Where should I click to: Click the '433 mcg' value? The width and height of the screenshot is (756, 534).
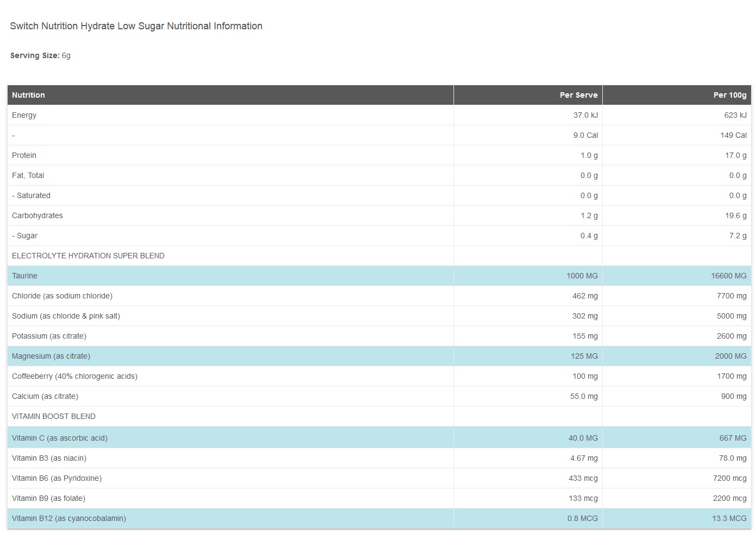click(x=583, y=478)
